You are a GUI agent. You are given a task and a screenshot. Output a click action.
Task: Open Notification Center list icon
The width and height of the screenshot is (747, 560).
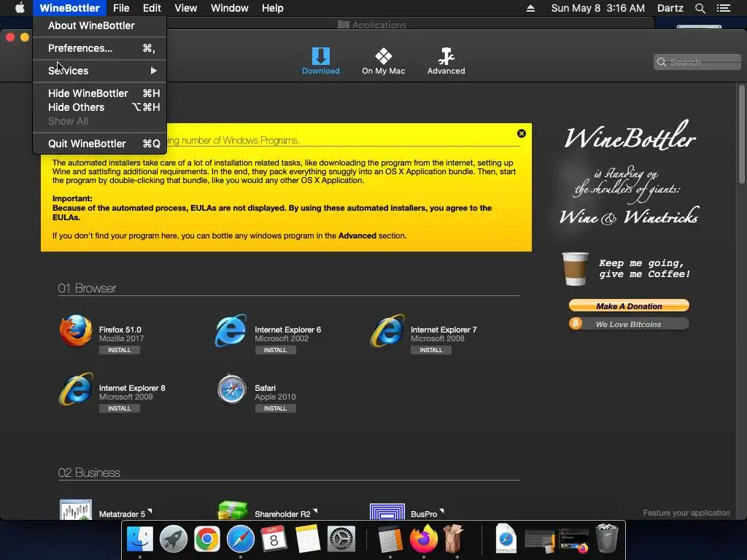point(724,8)
